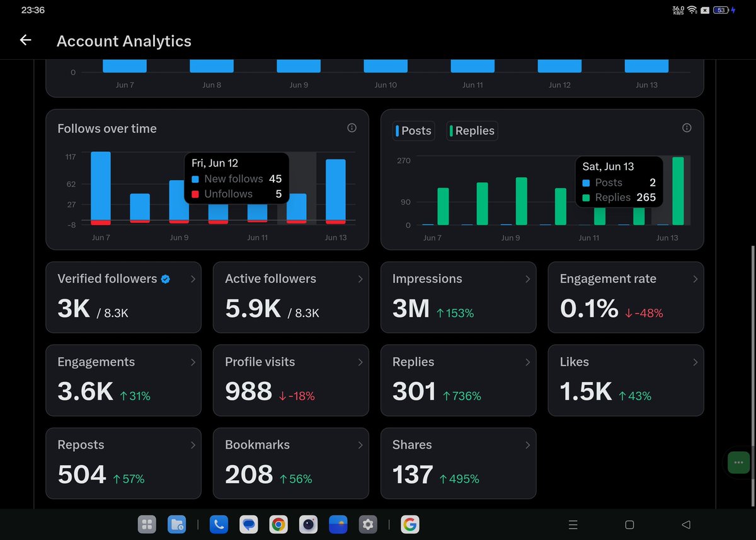Select the Jun 9 green Replies bar
756x540 pixels.
pos(521,201)
